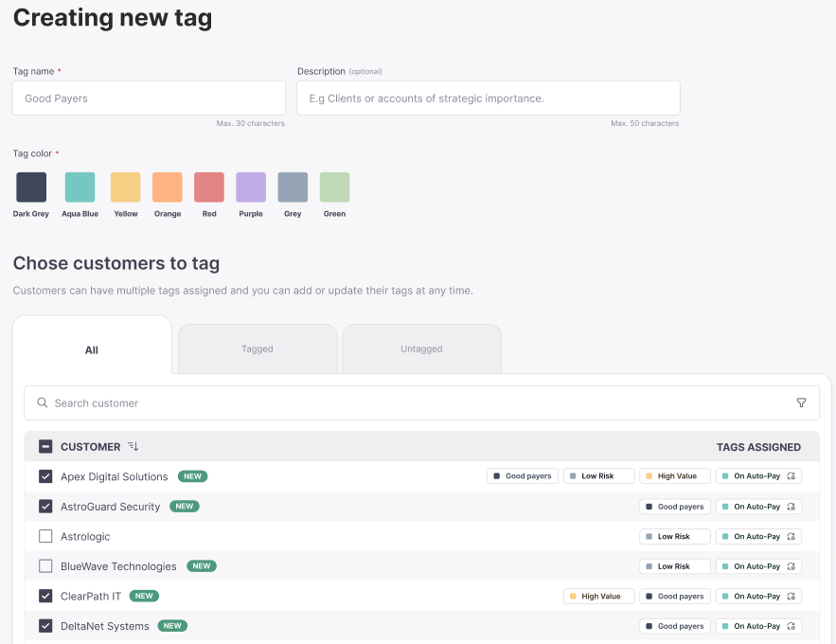Screen dimensions: 836x644
Task: Click auto-sync icon on Astrologic's On Auto-Pay tag
Action: tap(792, 536)
